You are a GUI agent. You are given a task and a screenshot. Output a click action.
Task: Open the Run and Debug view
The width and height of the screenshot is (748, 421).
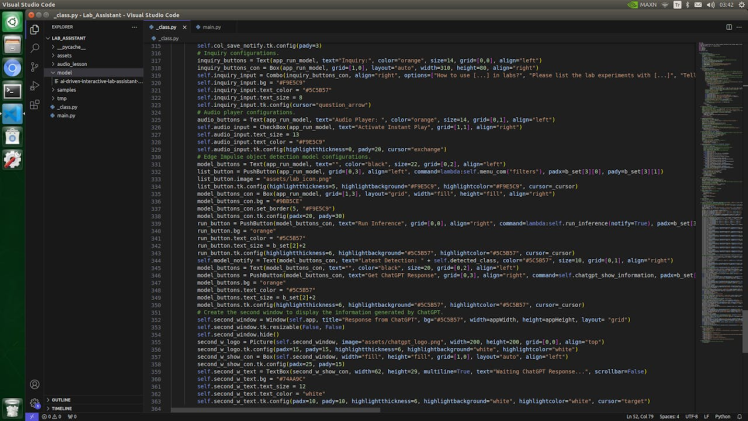(x=35, y=85)
